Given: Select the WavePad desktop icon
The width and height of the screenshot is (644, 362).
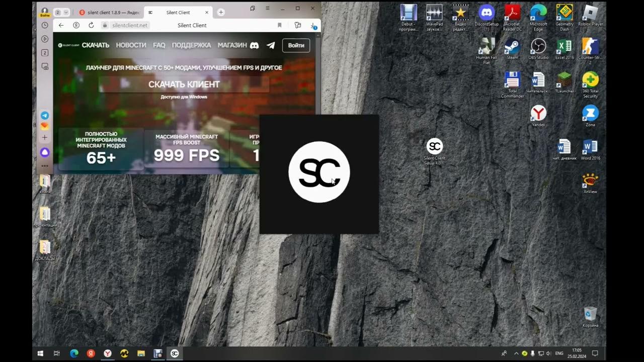Looking at the screenshot, I should (x=435, y=18).
